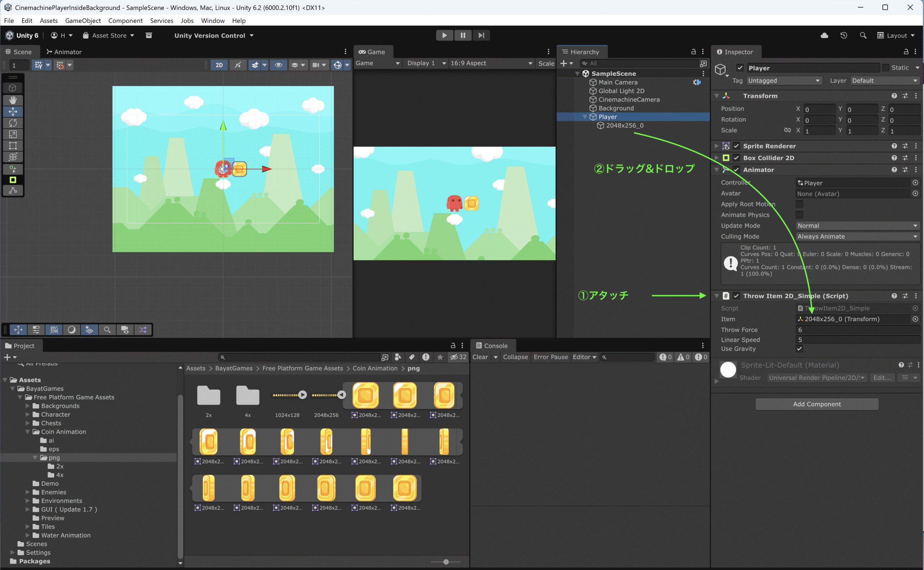Select the Hand tool in Scene toolbar
924x570 pixels.
[x=13, y=100]
